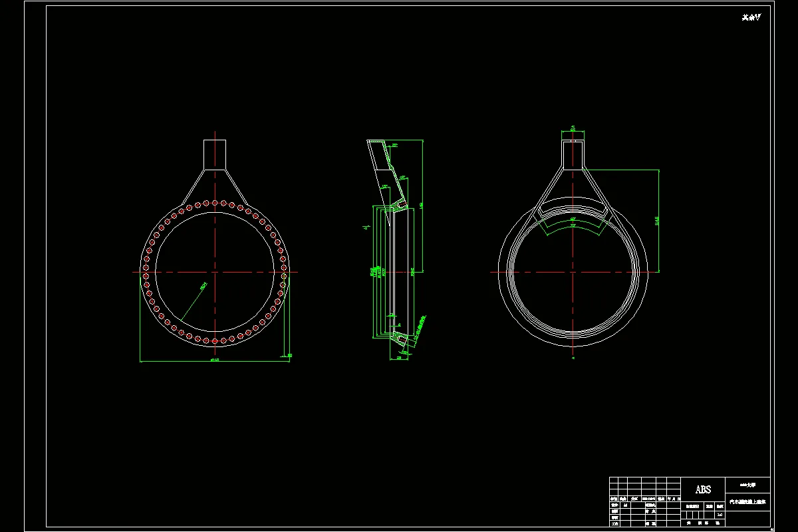Click the bottom overall width dimension of left view
This screenshot has width=798, height=532.
tap(215, 360)
